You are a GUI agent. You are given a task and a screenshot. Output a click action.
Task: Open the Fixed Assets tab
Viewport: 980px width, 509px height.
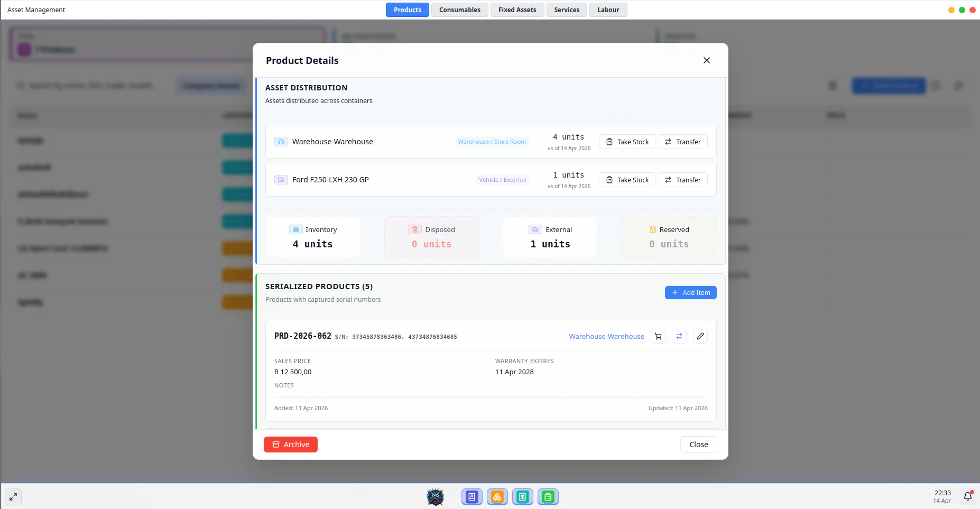pos(516,10)
